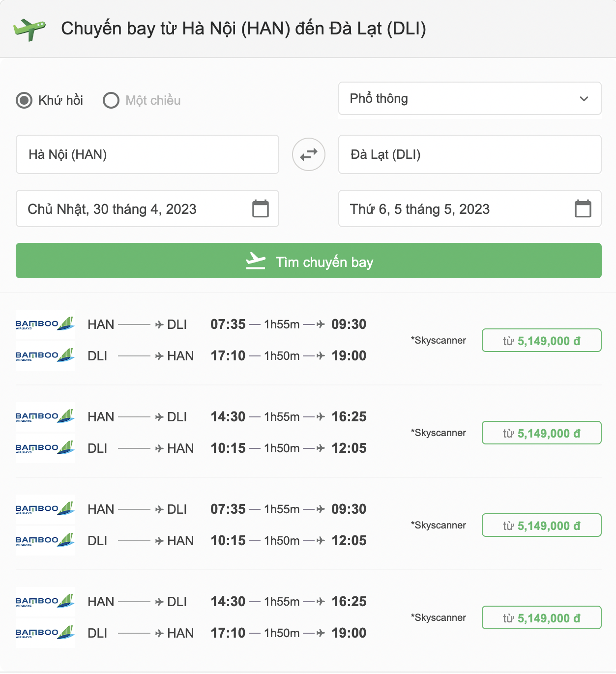
Task: Expand the Phổ thông class dropdown
Action: point(470,98)
